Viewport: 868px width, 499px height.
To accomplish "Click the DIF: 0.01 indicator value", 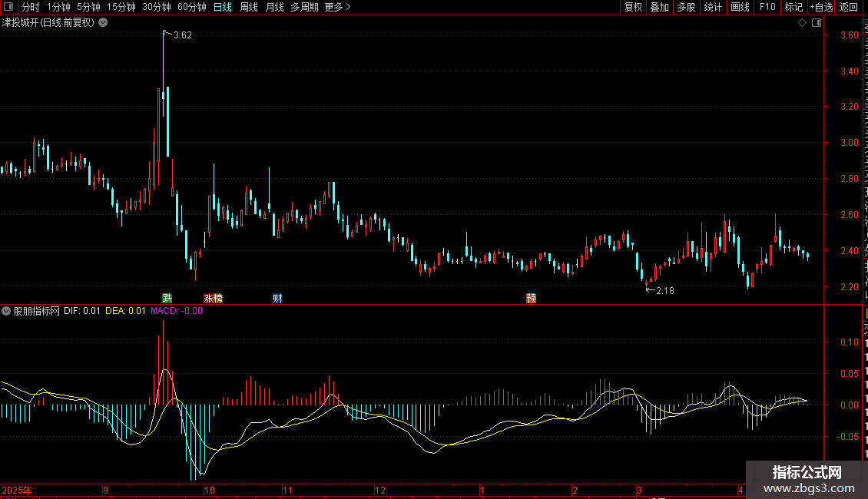I will 82,311.
